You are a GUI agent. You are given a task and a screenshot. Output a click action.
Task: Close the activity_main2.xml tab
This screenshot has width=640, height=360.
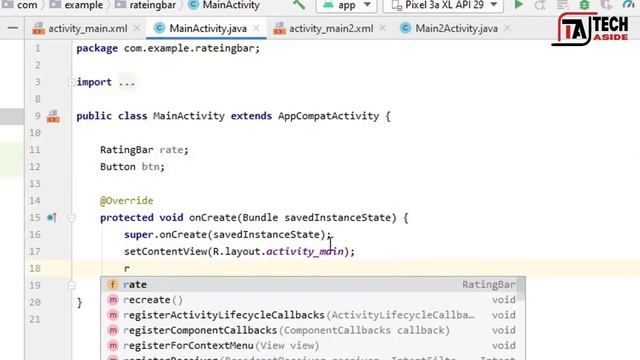[x=382, y=28]
